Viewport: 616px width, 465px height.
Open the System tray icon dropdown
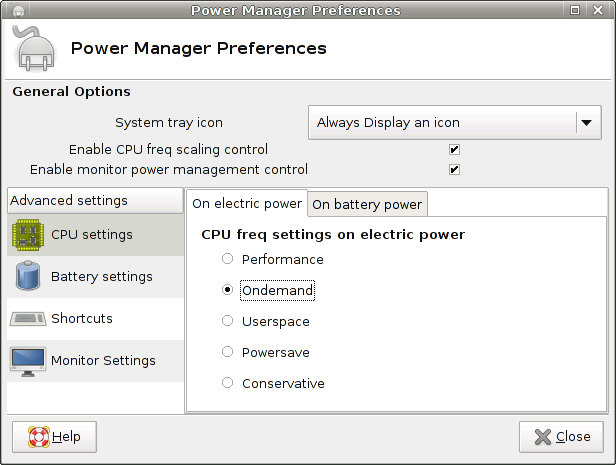[442, 123]
